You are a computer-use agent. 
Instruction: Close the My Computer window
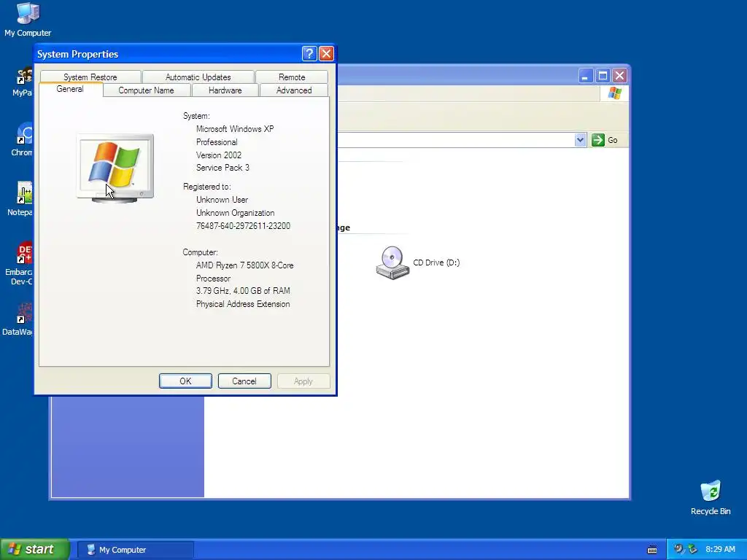click(619, 75)
